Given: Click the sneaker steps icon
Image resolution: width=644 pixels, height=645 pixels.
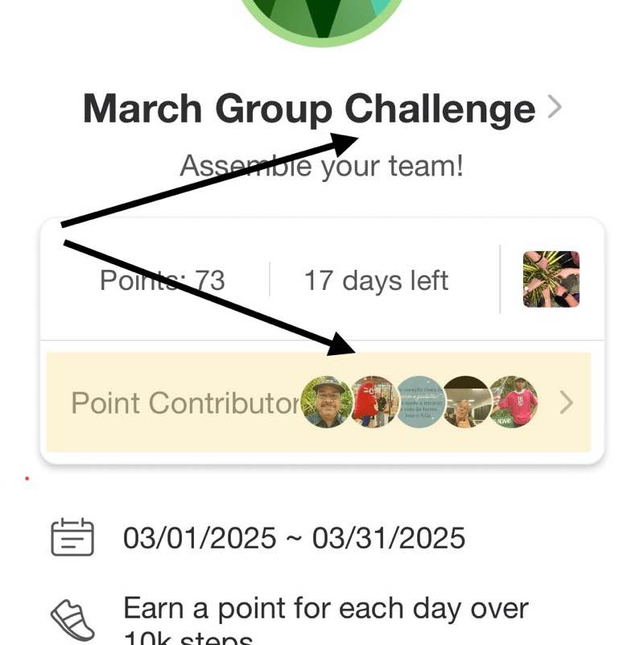Looking at the screenshot, I should [73, 620].
